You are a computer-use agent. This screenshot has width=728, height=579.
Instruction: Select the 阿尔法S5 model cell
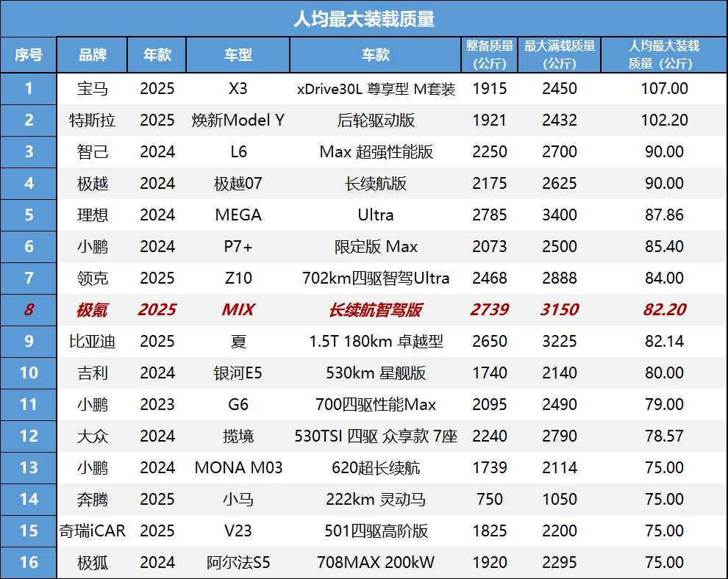click(238, 563)
